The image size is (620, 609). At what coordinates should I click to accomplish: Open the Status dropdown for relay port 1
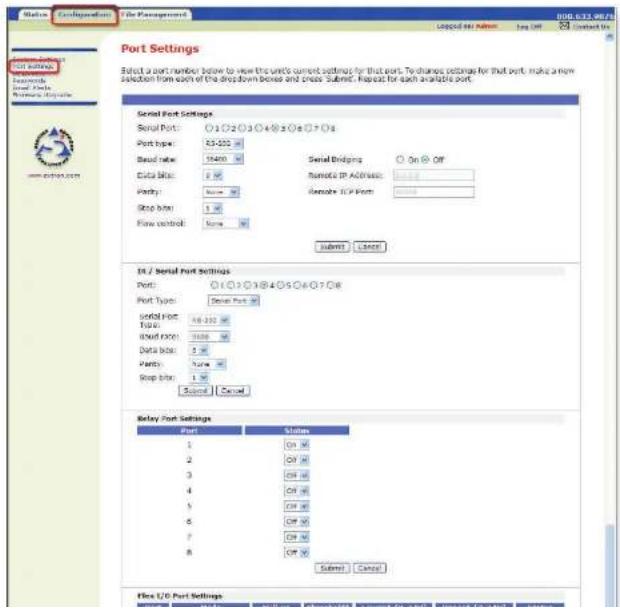click(297, 445)
